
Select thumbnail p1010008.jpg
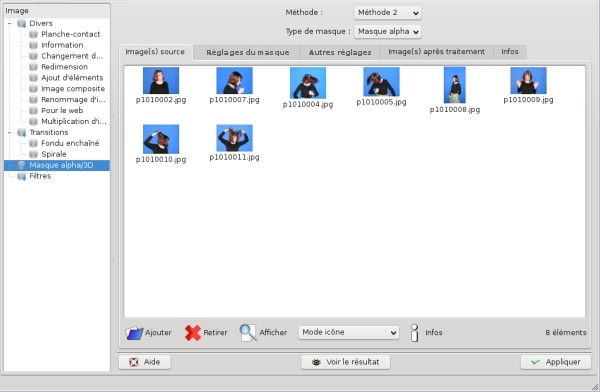tap(455, 90)
